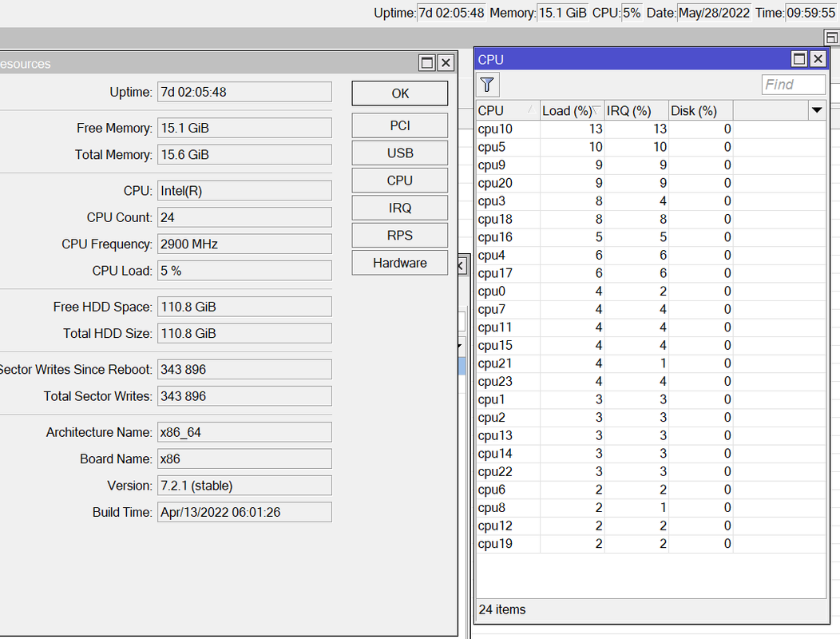Click the Sector Writes Since Reboot field
This screenshot has height=639, width=840.
click(x=244, y=369)
